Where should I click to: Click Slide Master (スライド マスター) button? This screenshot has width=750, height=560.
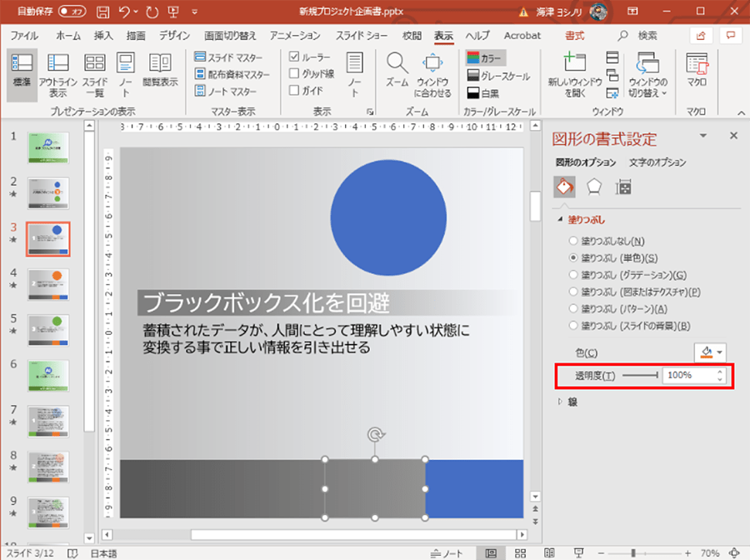228,57
